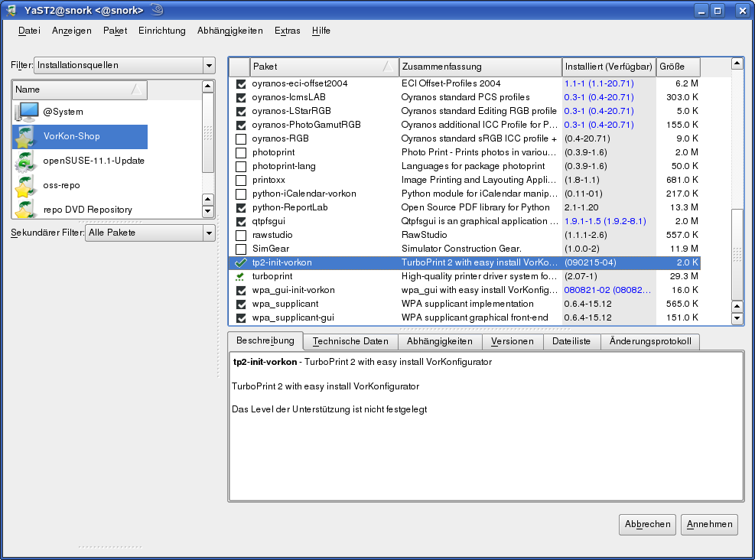Sort by the Größe column header
This screenshot has height=560, width=755.
(679, 67)
